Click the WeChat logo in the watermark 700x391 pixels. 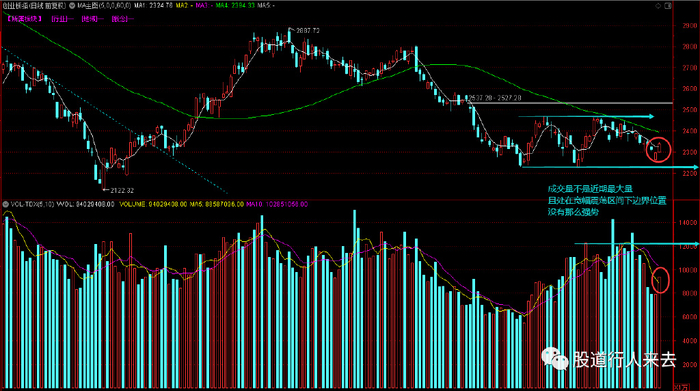[x=554, y=358]
